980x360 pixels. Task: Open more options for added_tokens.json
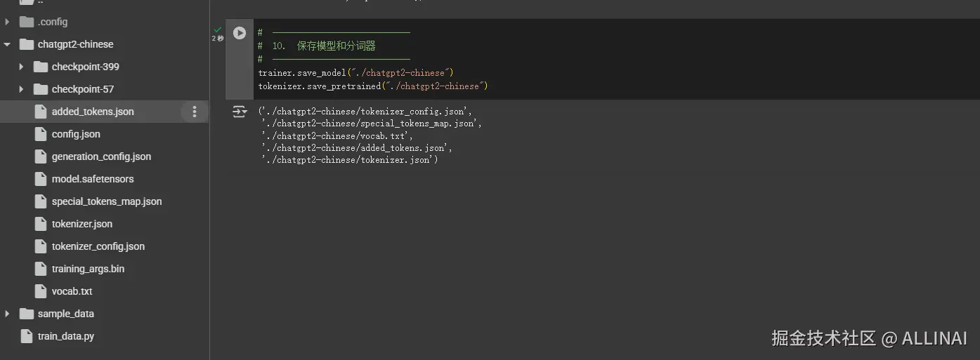click(195, 112)
